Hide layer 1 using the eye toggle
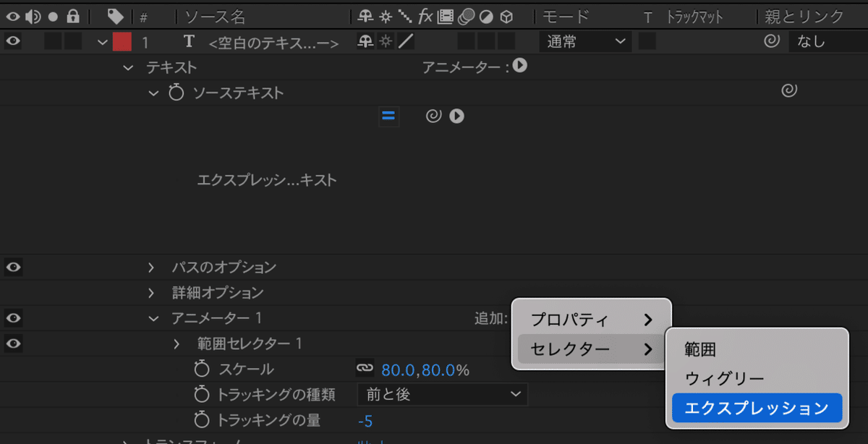This screenshot has width=868, height=444. point(12,41)
